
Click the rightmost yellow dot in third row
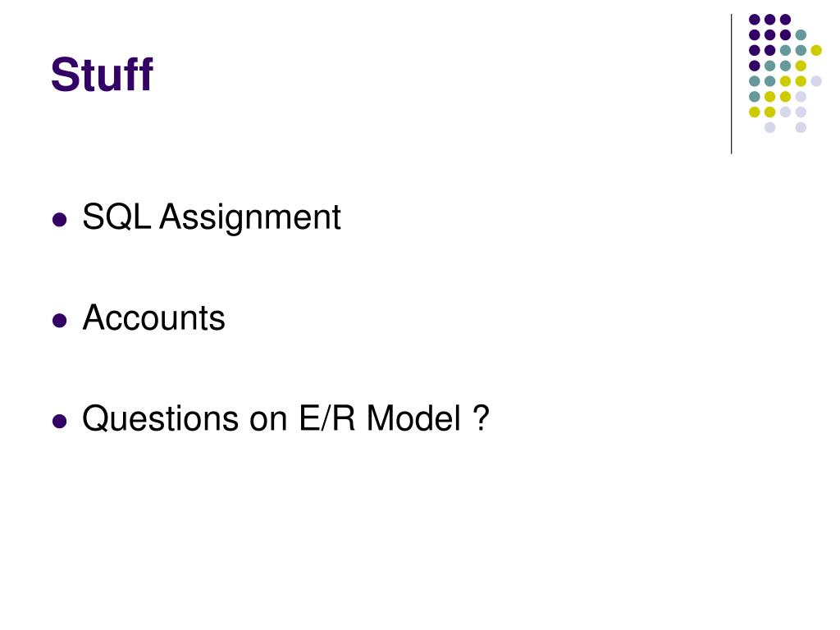[816, 50]
